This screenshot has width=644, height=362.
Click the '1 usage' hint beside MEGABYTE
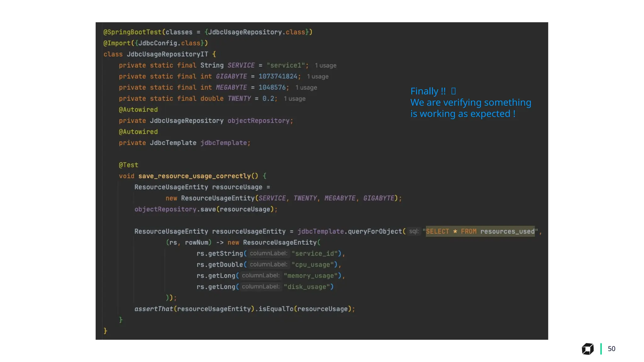[x=306, y=88]
